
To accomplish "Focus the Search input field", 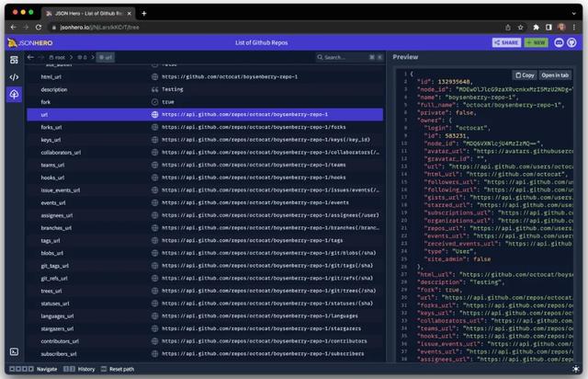I will 349,57.
